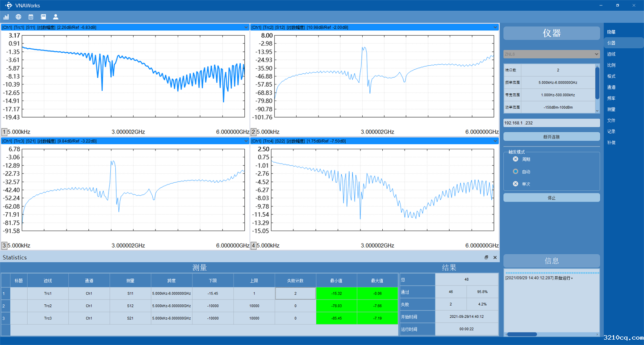Select the 单次 trigger mode radio button
Image resolution: width=644 pixels, height=345 pixels.
pyautogui.click(x=515, y=184)
